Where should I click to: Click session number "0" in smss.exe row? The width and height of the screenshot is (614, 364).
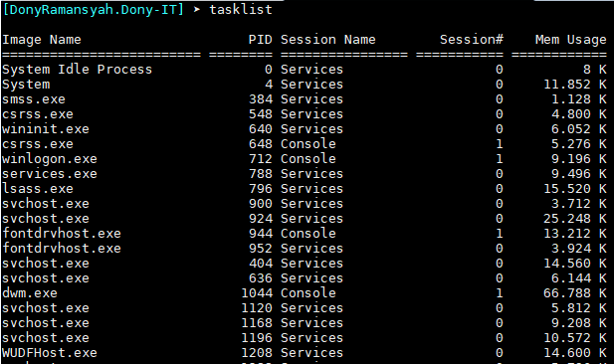[x=500, y=99]
